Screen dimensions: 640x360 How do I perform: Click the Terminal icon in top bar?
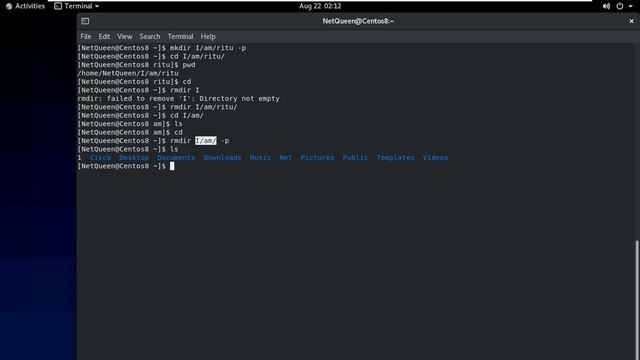click(58, 6)
